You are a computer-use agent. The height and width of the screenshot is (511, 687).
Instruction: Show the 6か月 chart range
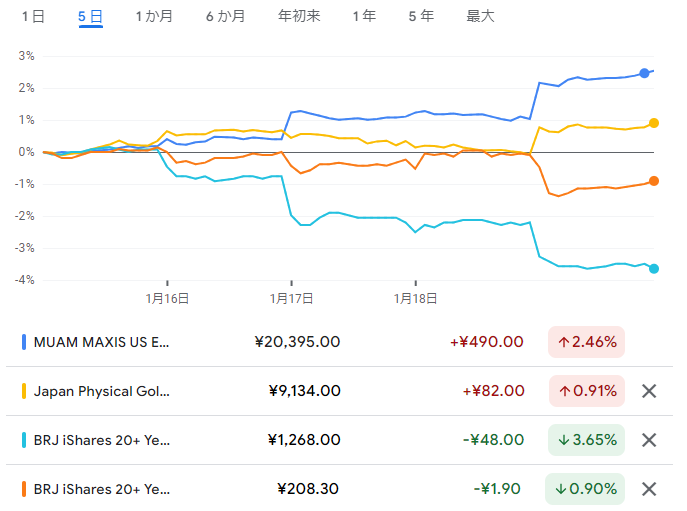point(225,16)
